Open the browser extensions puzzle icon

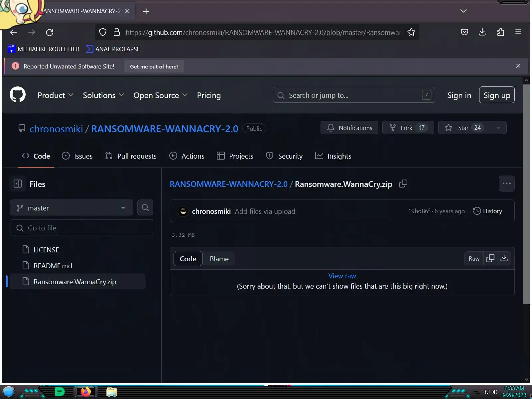click(x=500, y=32)
